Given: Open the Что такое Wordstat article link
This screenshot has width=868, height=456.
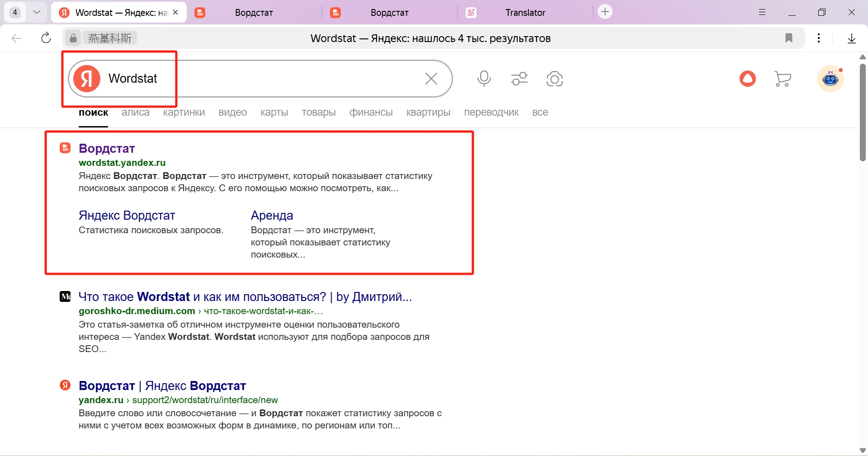Looking at the screenshot, I should 245,297.
